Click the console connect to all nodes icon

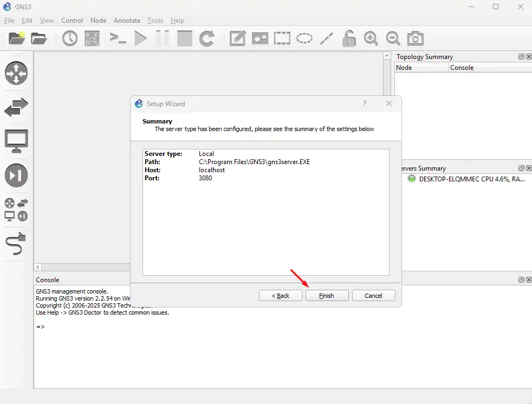coord(118,38)
